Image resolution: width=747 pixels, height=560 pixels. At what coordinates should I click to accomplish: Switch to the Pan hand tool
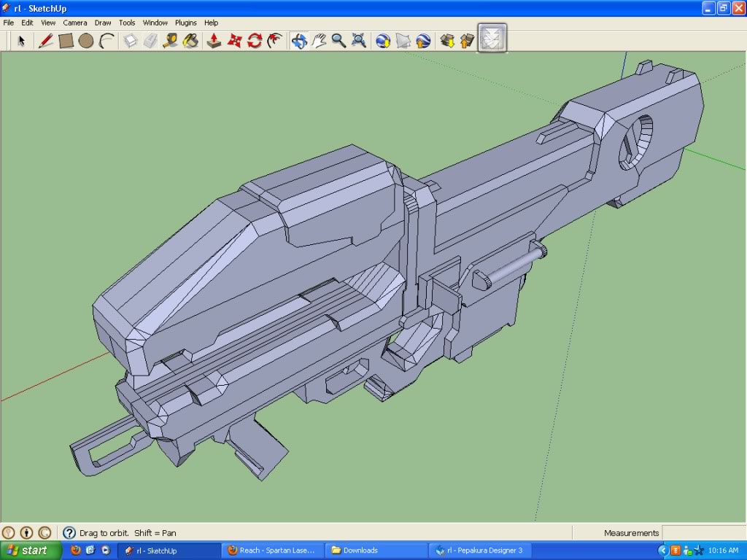click(x=319, y=41)
